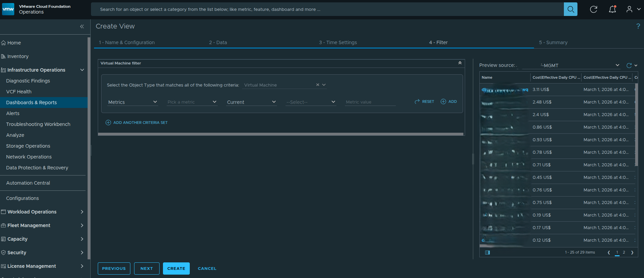Click Fleet Management briefcase icon
The image size is (644, 278).
click(3, 225)
